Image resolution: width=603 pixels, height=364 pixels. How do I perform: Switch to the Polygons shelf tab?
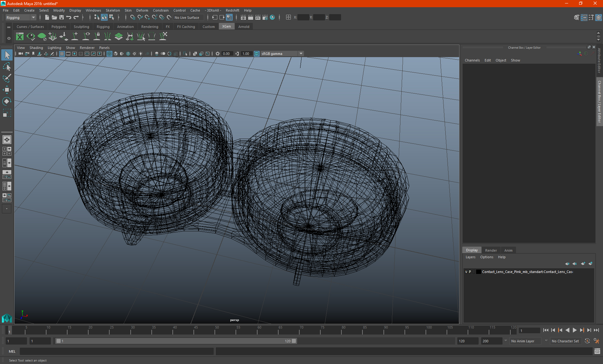click(59, 27)
